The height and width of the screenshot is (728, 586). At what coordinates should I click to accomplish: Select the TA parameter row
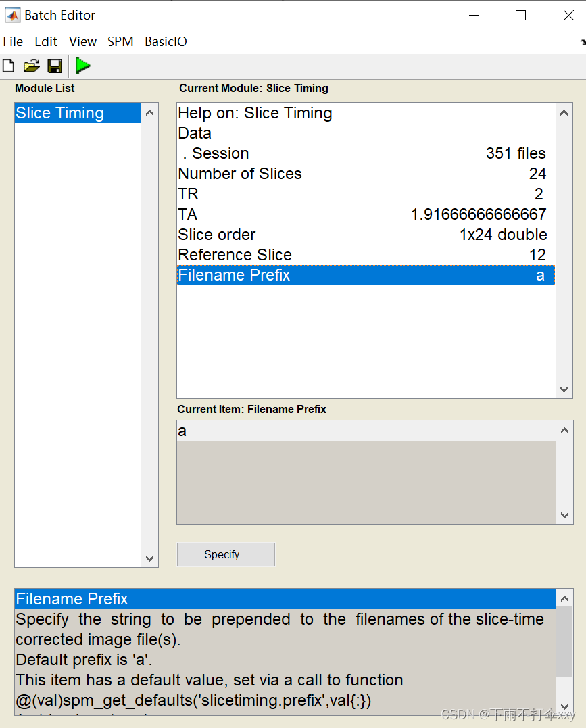(366, 214)
